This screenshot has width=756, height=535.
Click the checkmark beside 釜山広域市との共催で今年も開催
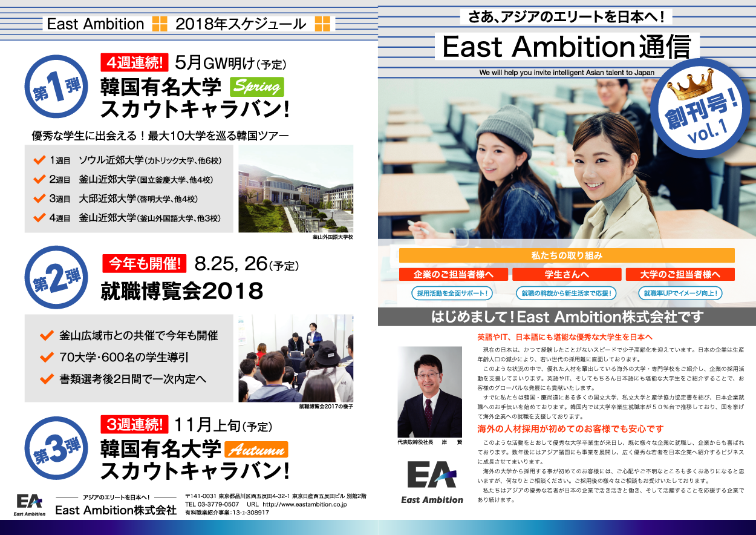(x=47, y=335)
